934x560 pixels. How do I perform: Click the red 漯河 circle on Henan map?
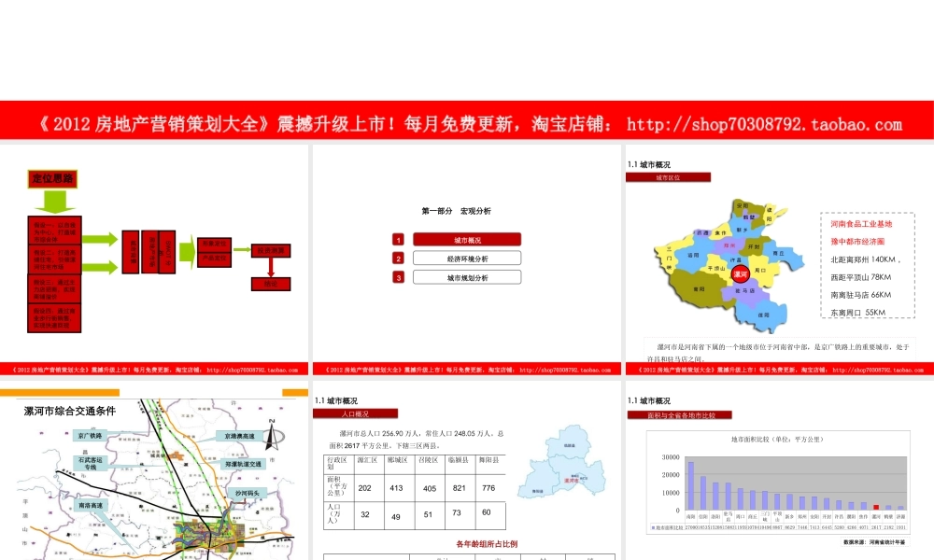pyautogui.click(x=741, y=274)
